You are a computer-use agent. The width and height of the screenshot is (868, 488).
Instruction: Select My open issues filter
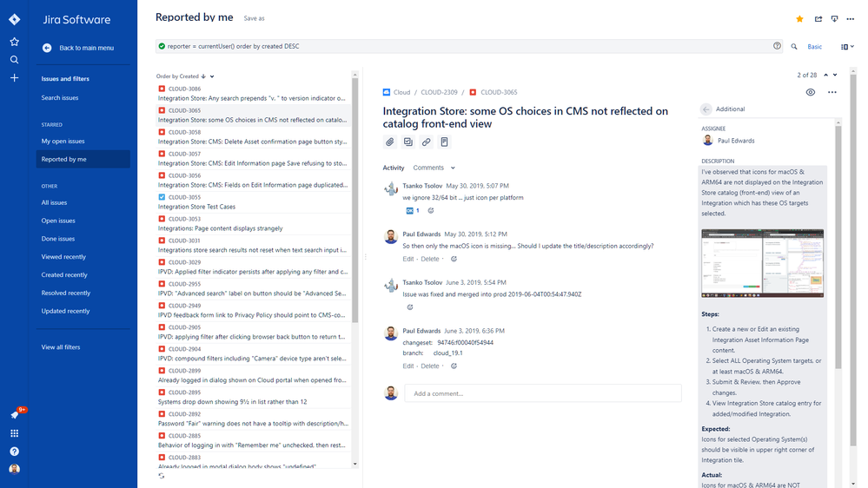pos(63,141)
